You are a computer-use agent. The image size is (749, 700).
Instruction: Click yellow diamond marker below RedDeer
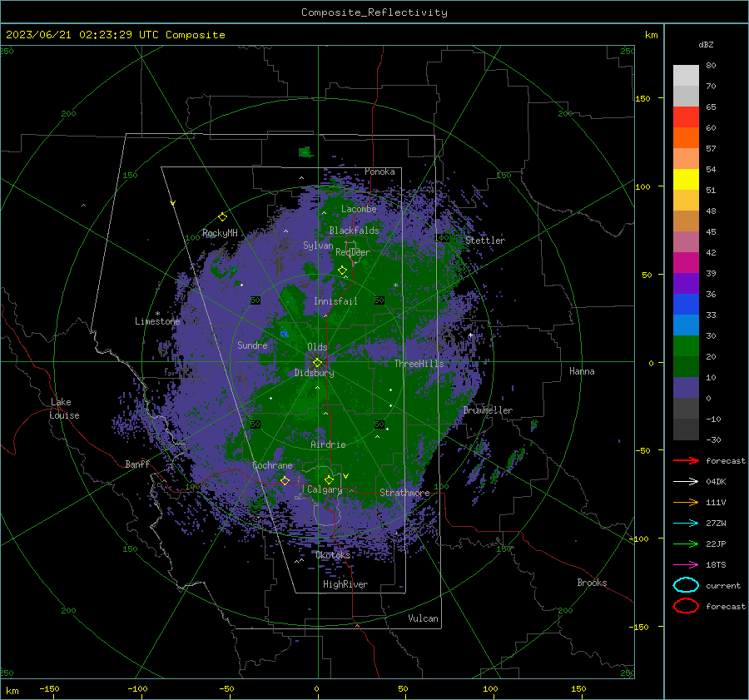342,271
